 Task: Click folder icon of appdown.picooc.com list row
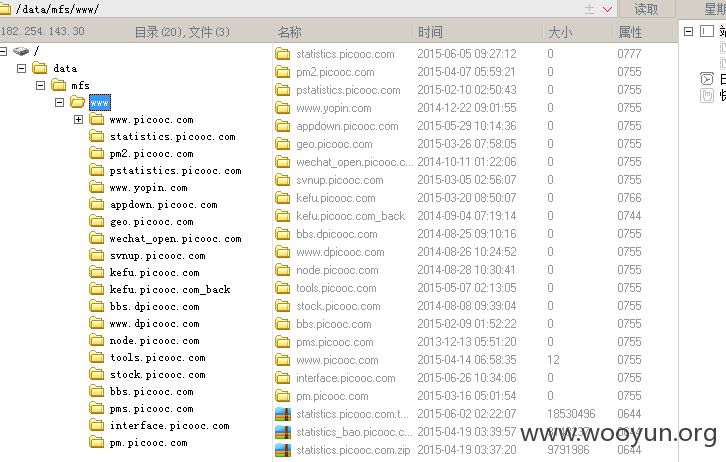pos(282,126)
